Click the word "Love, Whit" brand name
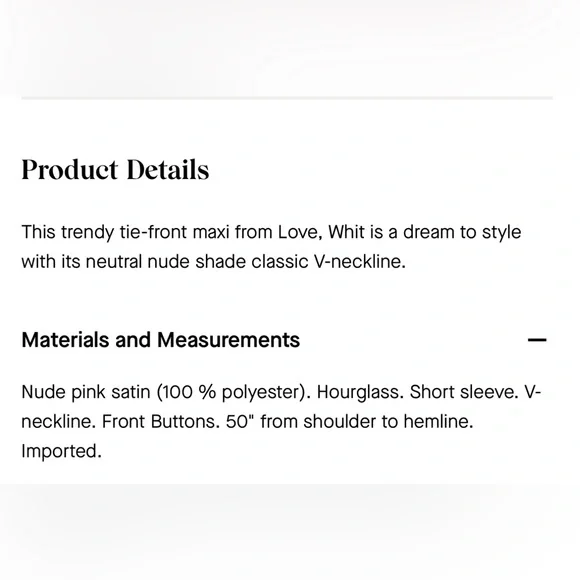This screenshot has width=580, height=580. [x=321, y=232]
